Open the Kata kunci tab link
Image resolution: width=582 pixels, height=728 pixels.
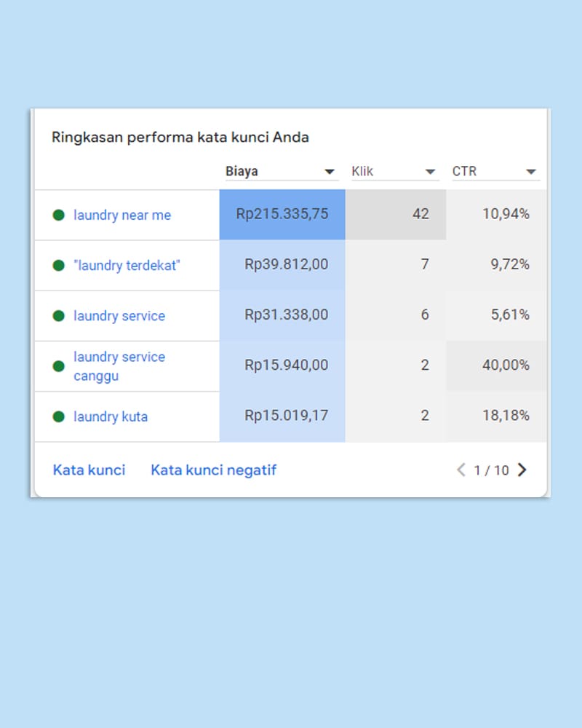click(x=89, y=470)
